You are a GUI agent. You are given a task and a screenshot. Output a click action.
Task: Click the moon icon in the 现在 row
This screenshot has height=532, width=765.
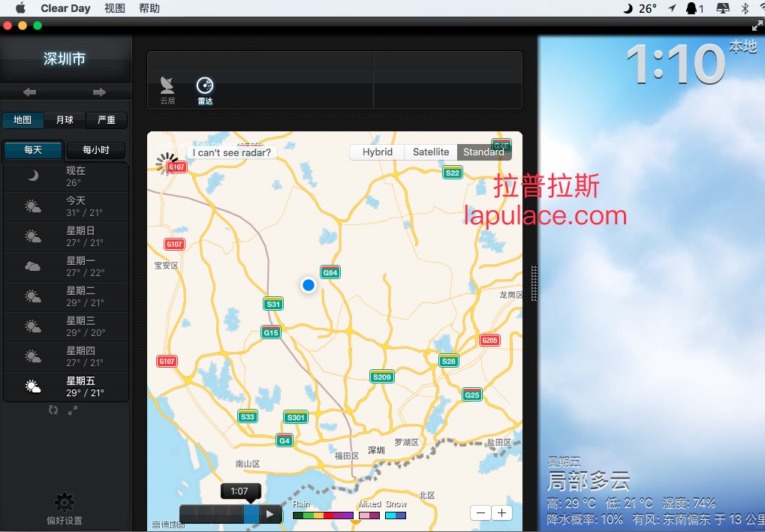click(33, 176)
